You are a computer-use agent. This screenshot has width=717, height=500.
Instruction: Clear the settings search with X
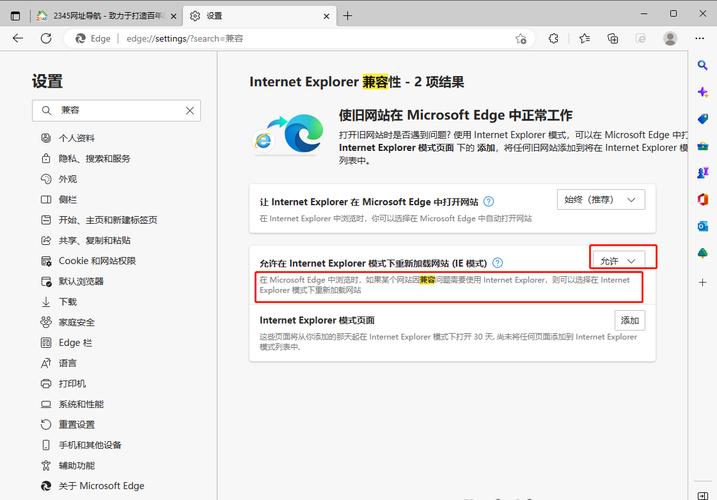tap(190, 111)
